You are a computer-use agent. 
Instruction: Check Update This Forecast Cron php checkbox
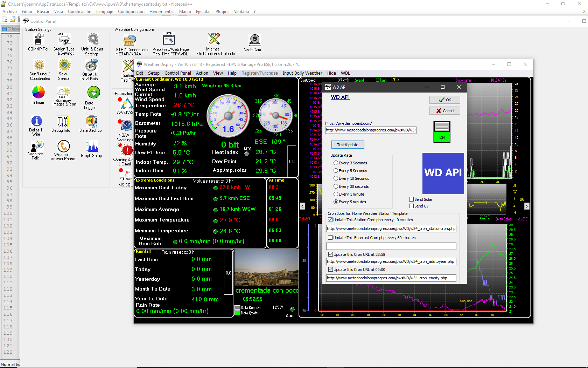330,238
